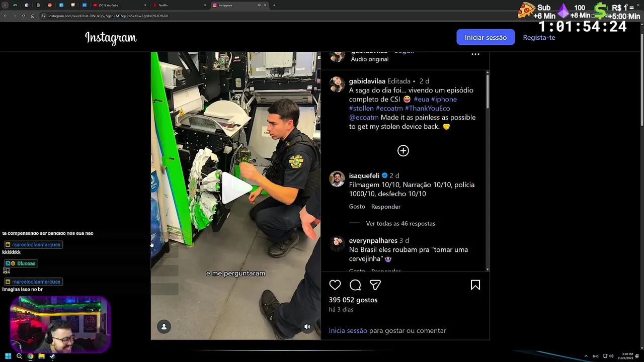Open the "Regista-te" sign-up link

click(x=539, y=37)
